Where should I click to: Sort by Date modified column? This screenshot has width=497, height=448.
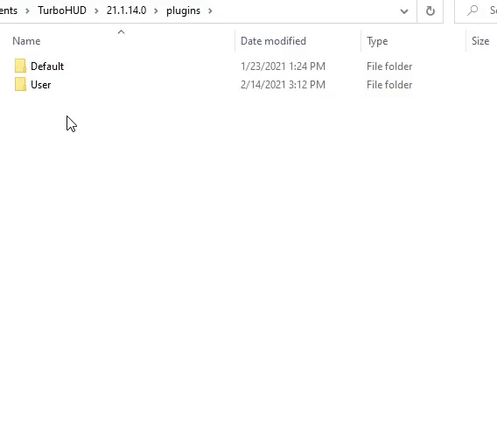[x=273, y=41]
